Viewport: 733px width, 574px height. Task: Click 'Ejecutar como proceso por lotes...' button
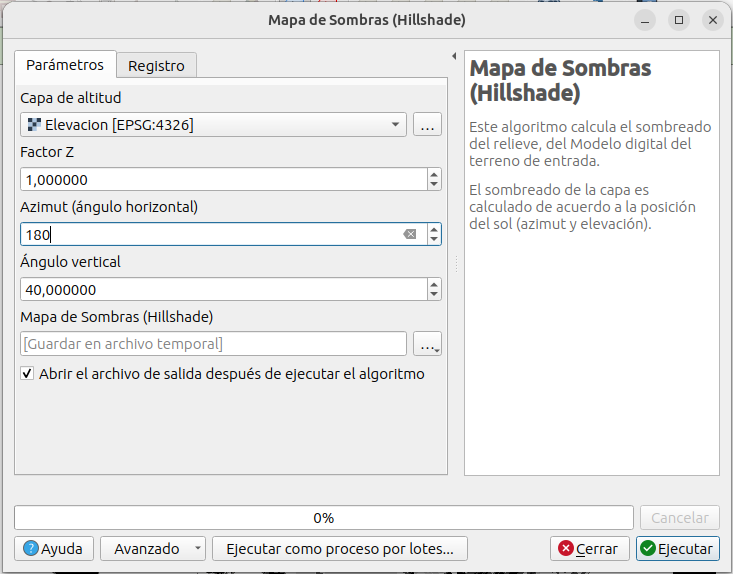click(x=339, y=549)
